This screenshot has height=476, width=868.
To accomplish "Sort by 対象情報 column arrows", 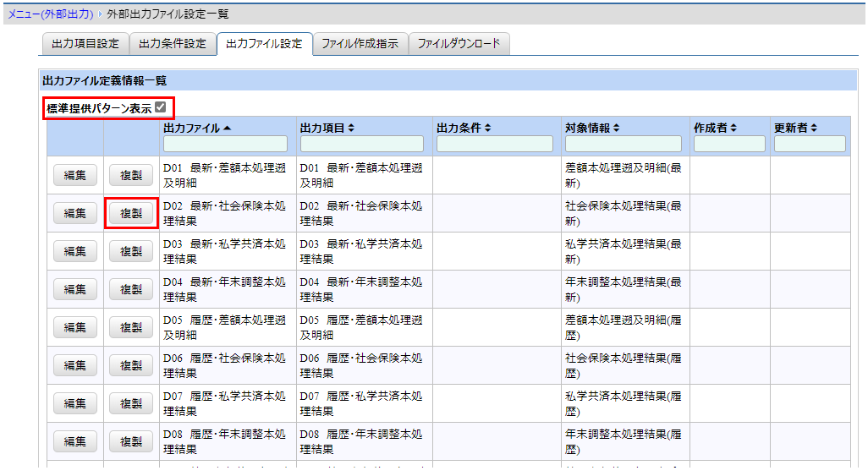I will click(616, 128).
